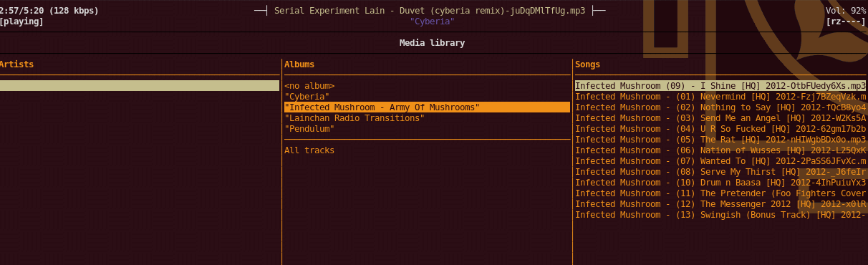Select the "<no album>" entry
This screenshot has width=868, height=265.
click(309, 86)
